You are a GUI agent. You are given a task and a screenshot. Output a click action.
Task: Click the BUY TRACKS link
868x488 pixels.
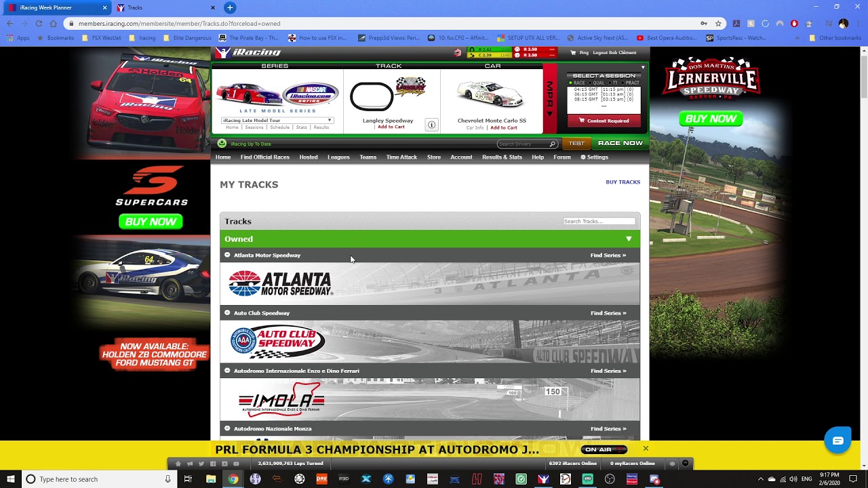pyautogui.click(x=623, y=182)
